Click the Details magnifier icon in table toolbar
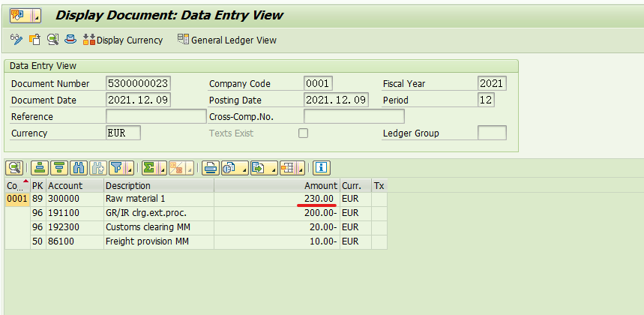 click(14, 167)
